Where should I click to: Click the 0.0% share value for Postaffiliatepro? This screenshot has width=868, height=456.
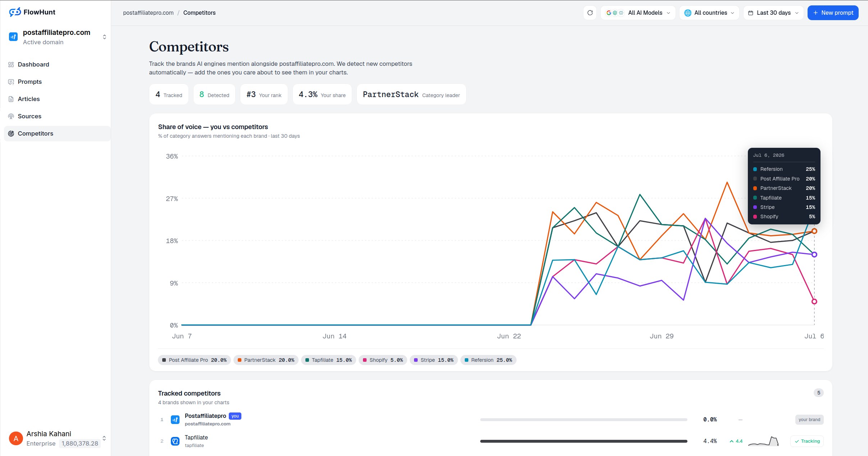[710, 420]
